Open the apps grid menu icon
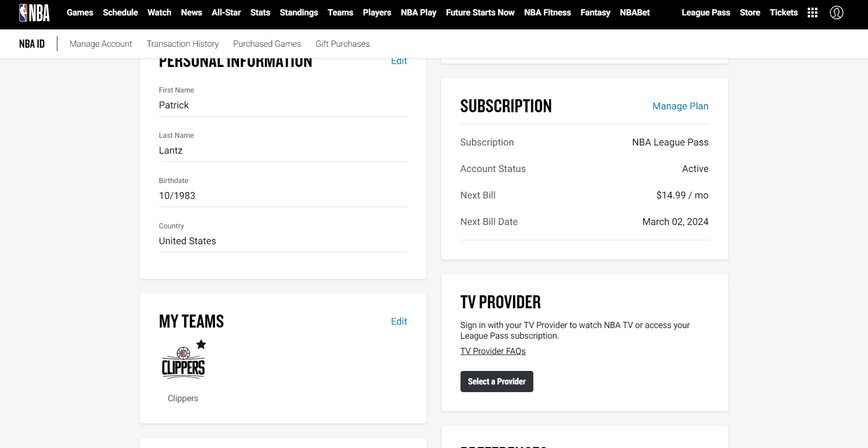This screenshot has height=448, width=868. point(813,13)
